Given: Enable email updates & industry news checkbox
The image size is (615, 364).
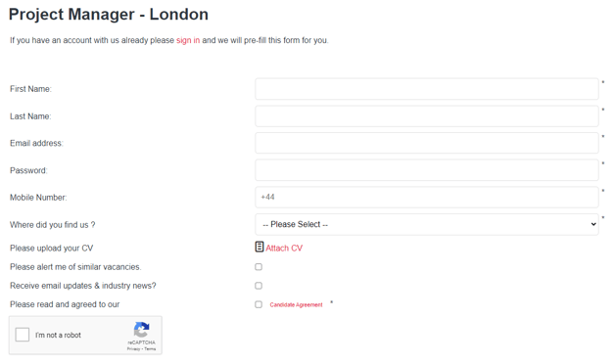Looking at the screenshot, I should [259, 286].
